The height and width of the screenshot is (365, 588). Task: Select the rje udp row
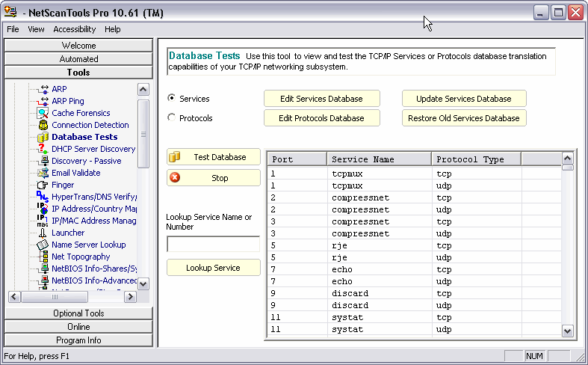coord(415,257)
